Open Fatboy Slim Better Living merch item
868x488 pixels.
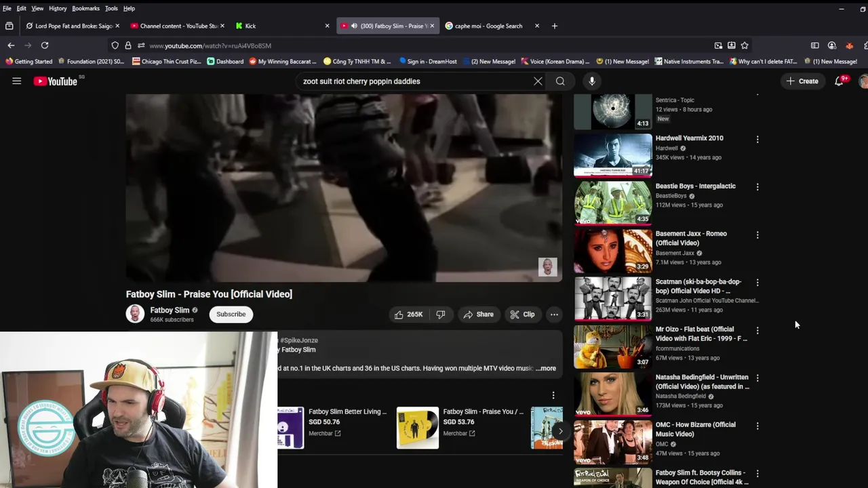pos(332,426)
